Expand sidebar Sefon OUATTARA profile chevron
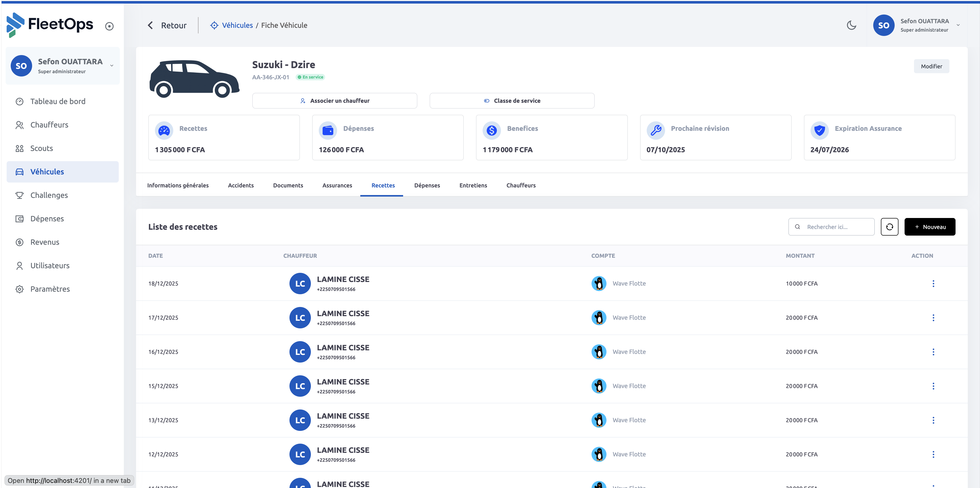The width and height of the screenshot is (980, 488). point(112,66)
